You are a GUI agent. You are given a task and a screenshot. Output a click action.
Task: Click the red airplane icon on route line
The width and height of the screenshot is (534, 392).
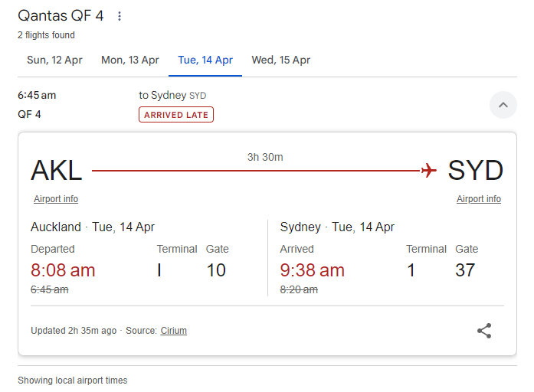(x=429, y=170)
